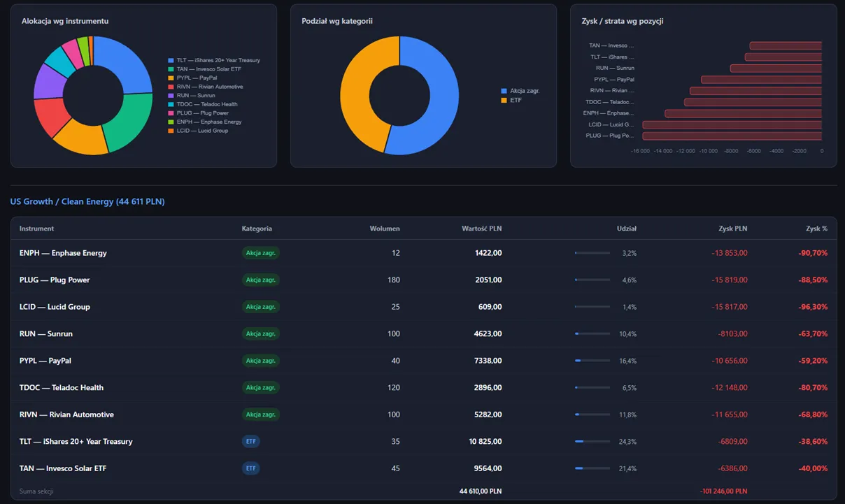
Task: Select the -15 817,00 loss in LCID row
Action: pos(730,307)
